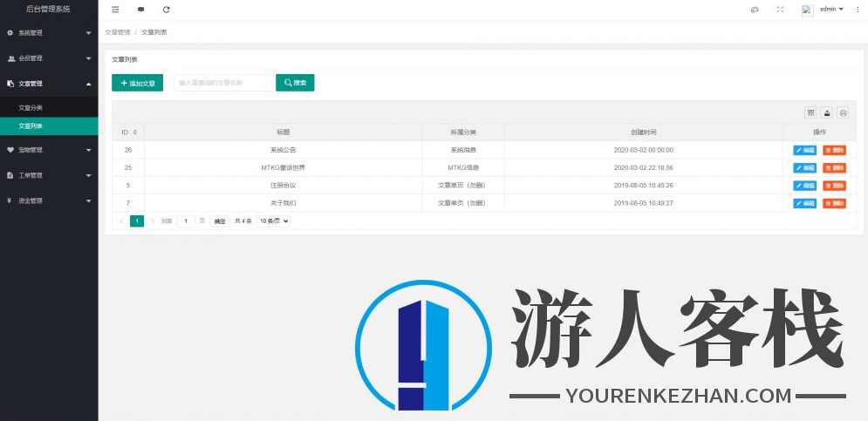Delete the article with ID 26
The image size is (868, 421).
click(x=834, y=151)
